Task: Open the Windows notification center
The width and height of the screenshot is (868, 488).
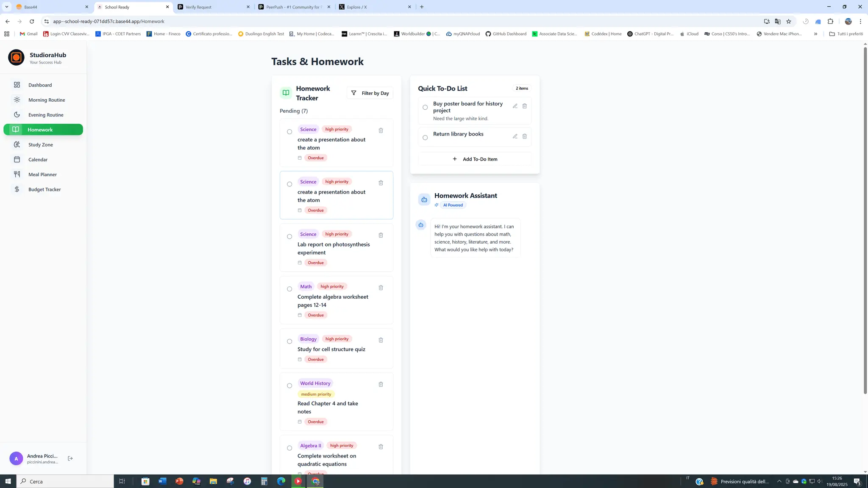Action: [857, 481]
